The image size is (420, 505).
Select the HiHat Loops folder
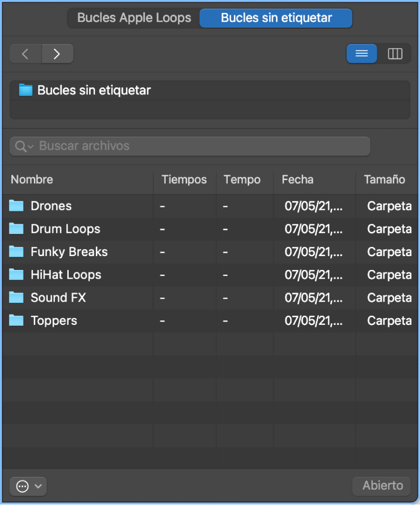[x=66, y=275]
